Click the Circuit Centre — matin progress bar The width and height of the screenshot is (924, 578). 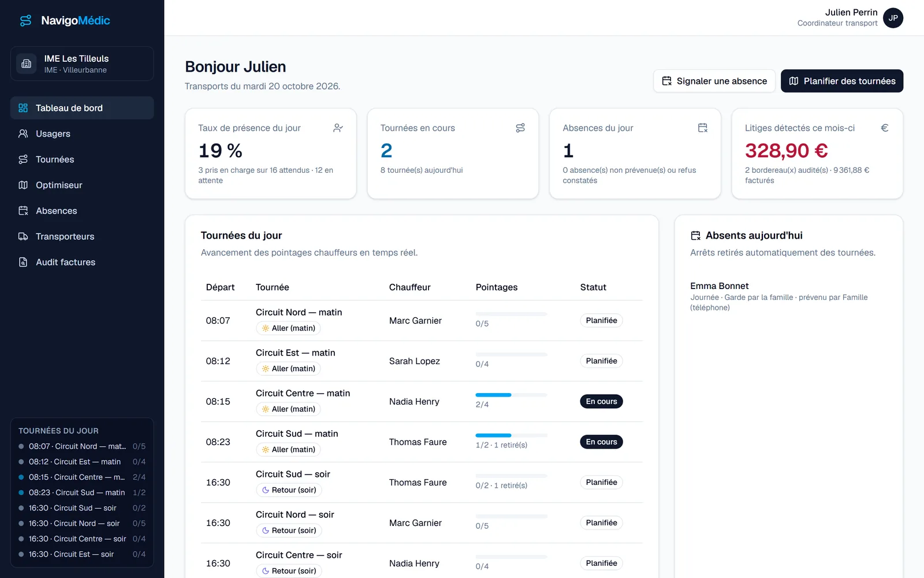tap(511, 395)
